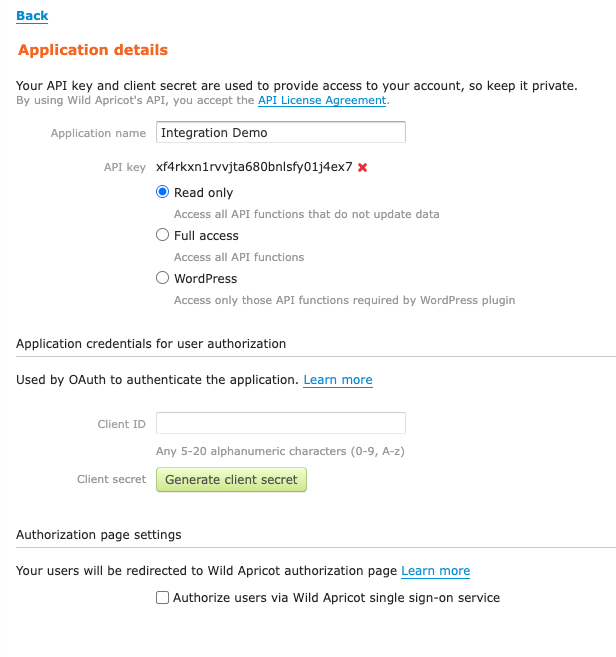Focus the Application name text field

[x=281, y=132]
